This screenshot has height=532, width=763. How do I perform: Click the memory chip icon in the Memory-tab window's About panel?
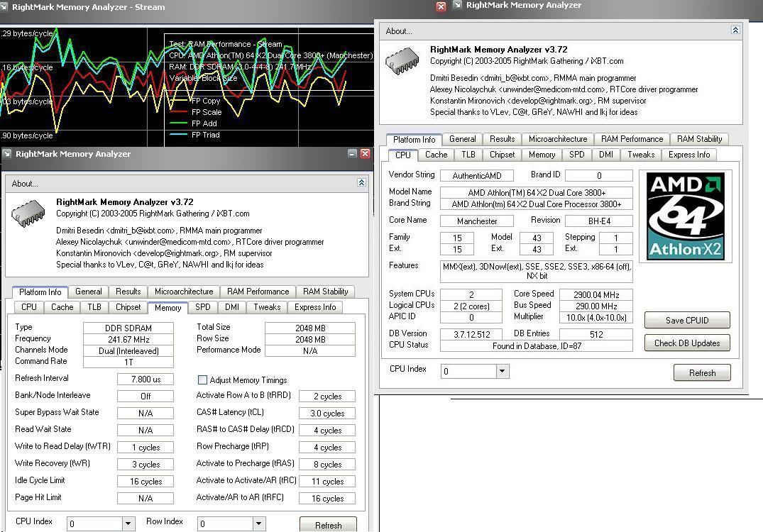pos(28,214)
